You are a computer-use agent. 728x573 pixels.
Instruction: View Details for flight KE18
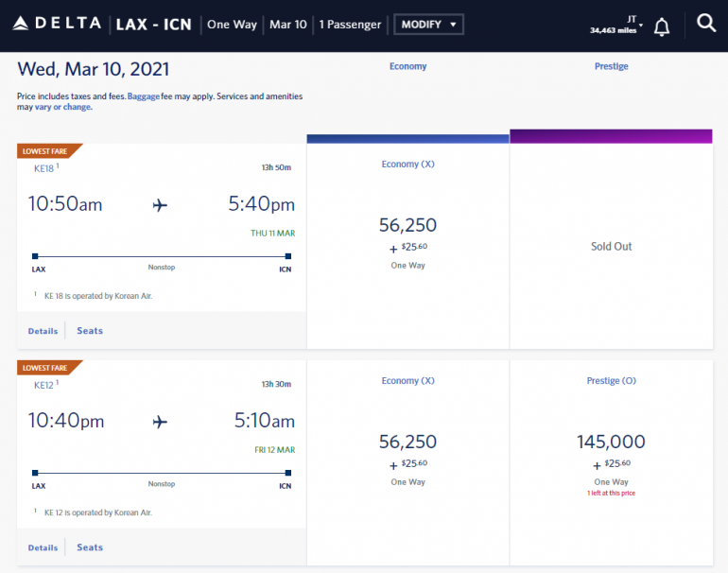(x=43, y=331)
